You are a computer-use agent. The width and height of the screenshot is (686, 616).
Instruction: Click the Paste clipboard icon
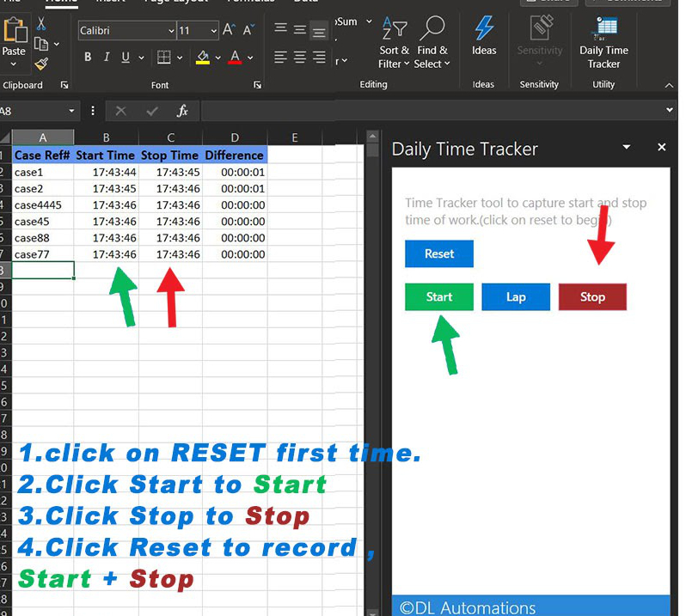(15, 38)
